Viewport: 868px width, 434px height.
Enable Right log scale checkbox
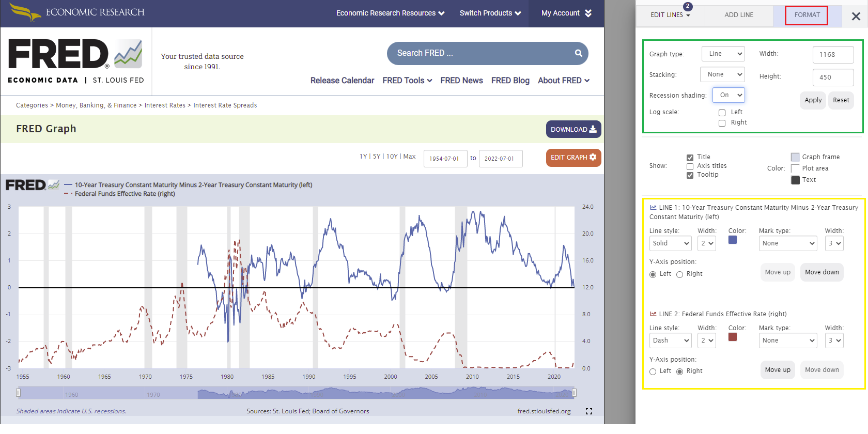722,123
